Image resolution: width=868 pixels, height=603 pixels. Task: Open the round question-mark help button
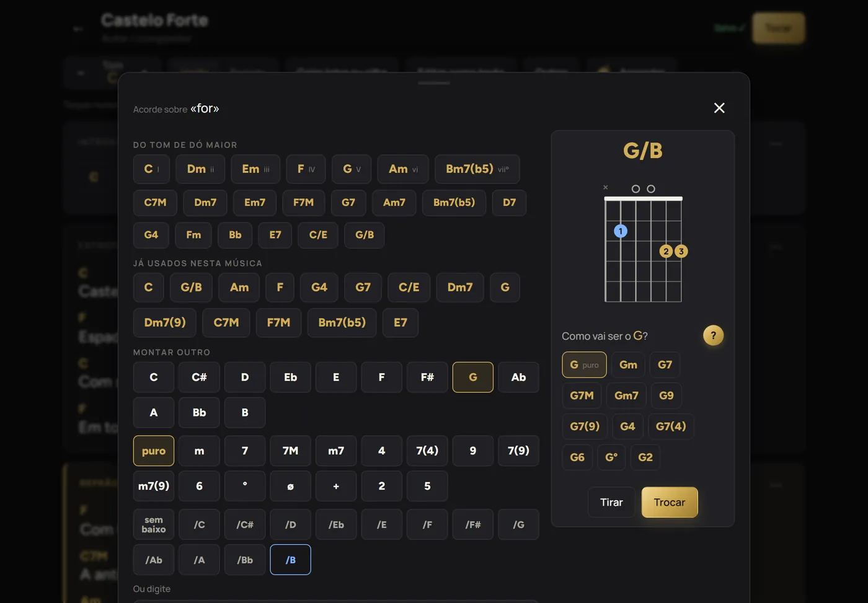tap(713, 335)
